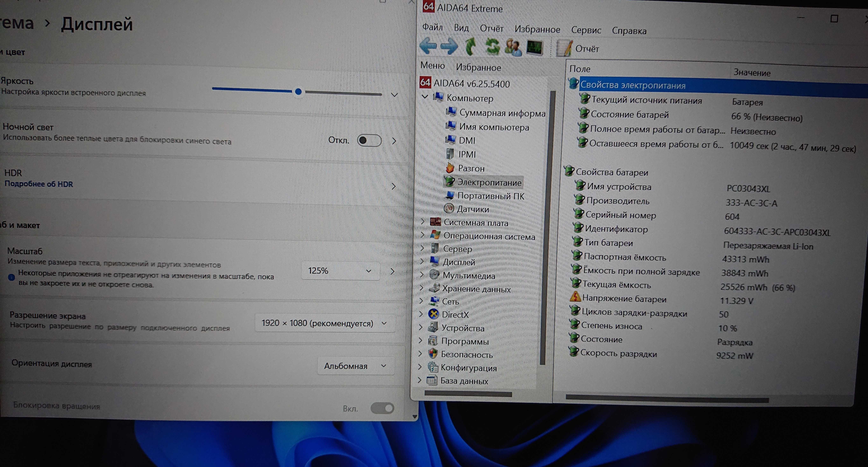868x467 pixels.
Task: Select the Суммарная информация tree item
Action: (495, 113)
